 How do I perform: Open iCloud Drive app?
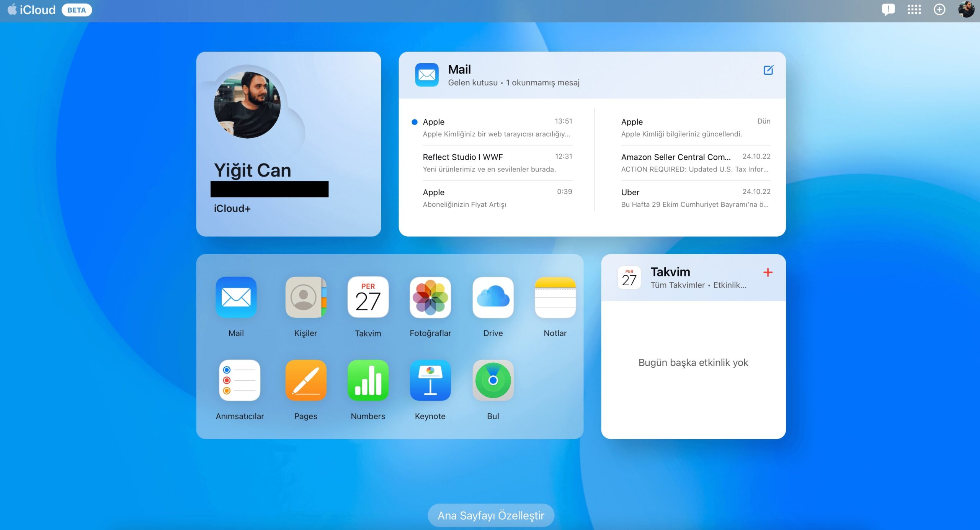point(493,298)
